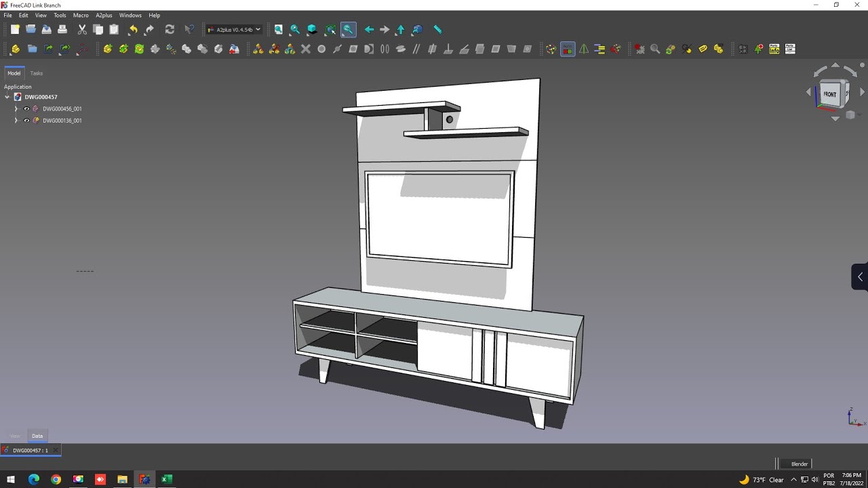The width and height of the screenshot is (868, 488).
Task: Open the Windows menu
Action: (130, 15)
